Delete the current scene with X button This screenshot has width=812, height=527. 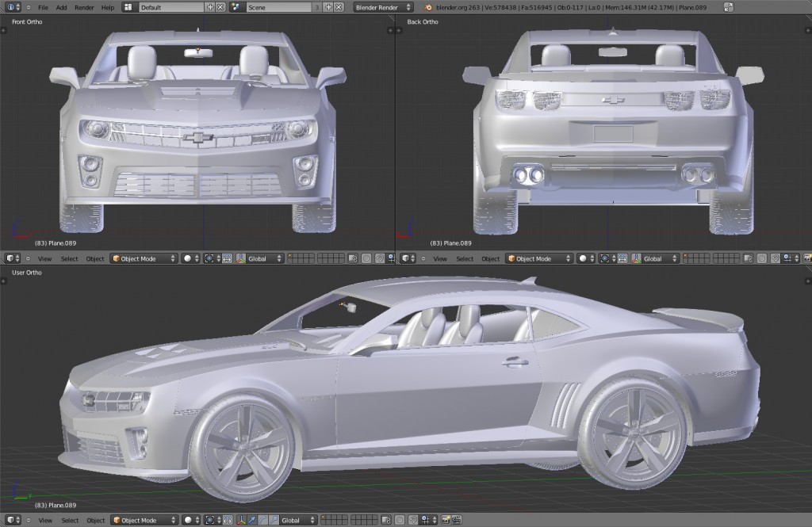click(339, 7)
